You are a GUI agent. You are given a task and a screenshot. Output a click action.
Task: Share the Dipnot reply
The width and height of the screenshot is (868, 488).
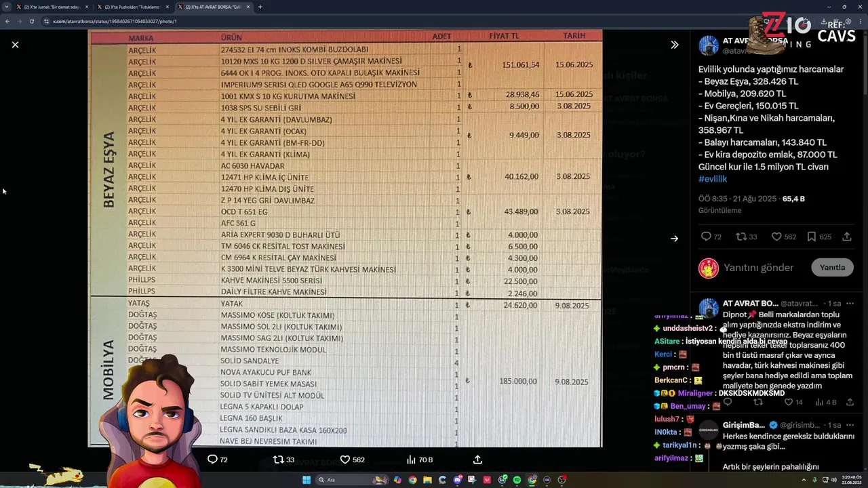click(x=850, y=402)
